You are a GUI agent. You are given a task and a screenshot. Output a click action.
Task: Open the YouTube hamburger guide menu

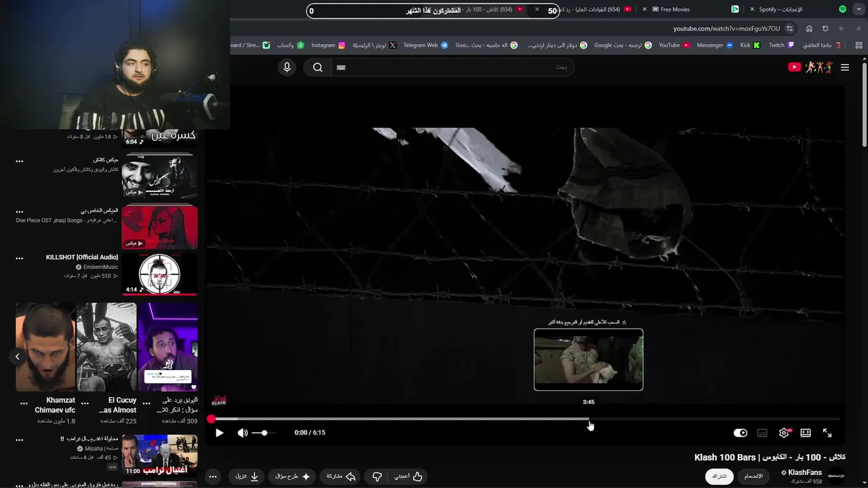coord(845,67)
